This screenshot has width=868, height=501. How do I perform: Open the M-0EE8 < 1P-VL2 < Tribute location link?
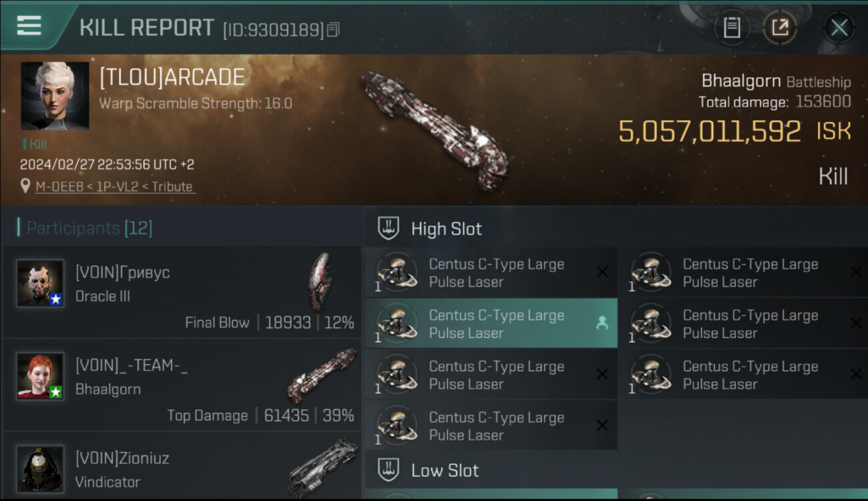pos(114,187)
